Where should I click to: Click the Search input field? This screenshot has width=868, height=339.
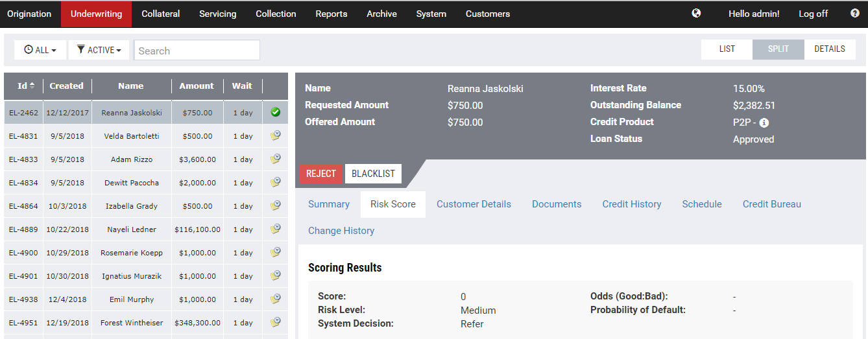point(197,51)
